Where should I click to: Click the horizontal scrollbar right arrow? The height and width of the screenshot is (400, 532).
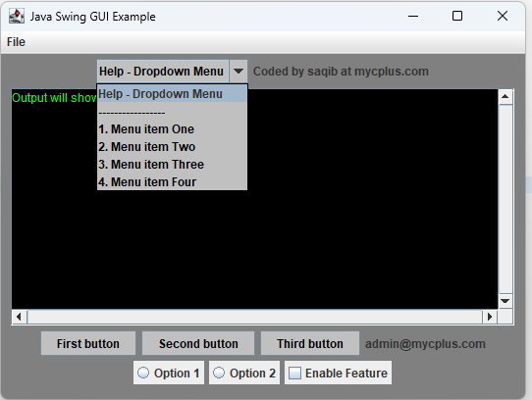pos(490,317)
